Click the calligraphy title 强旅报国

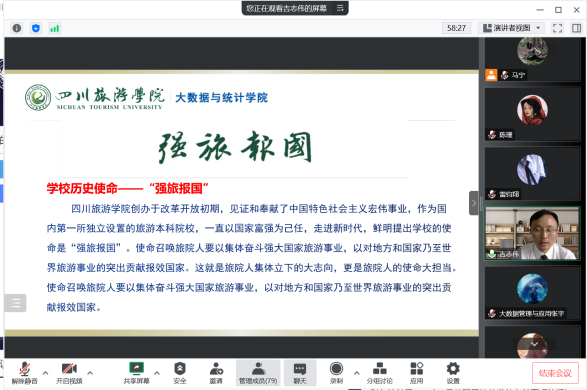coord(235,147)
